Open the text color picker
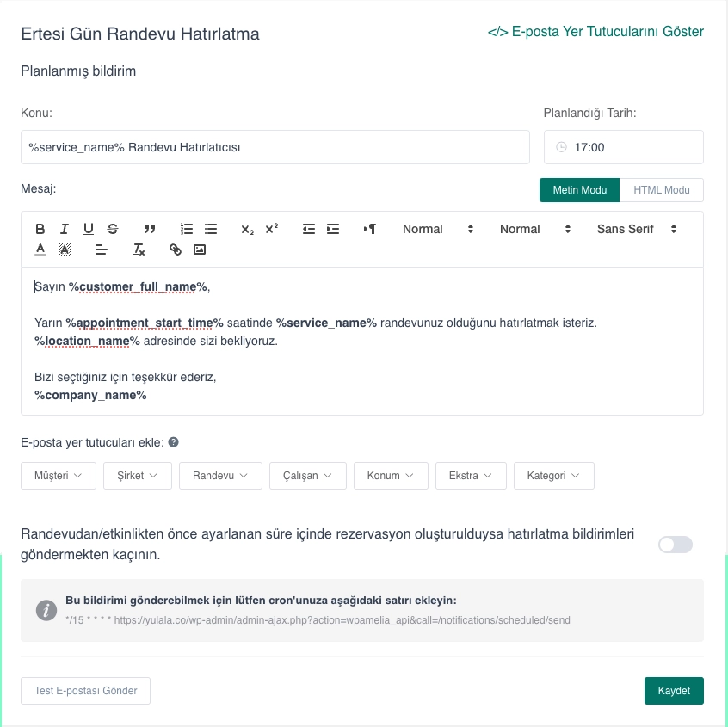The height and width of the screenshot is (727, 728). pos(40,250)
